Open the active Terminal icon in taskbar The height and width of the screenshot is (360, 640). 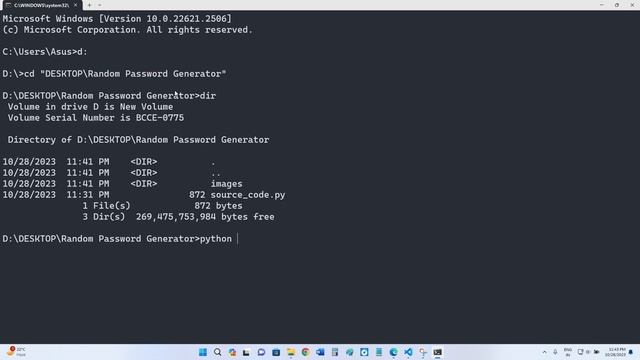click(438, 352)
